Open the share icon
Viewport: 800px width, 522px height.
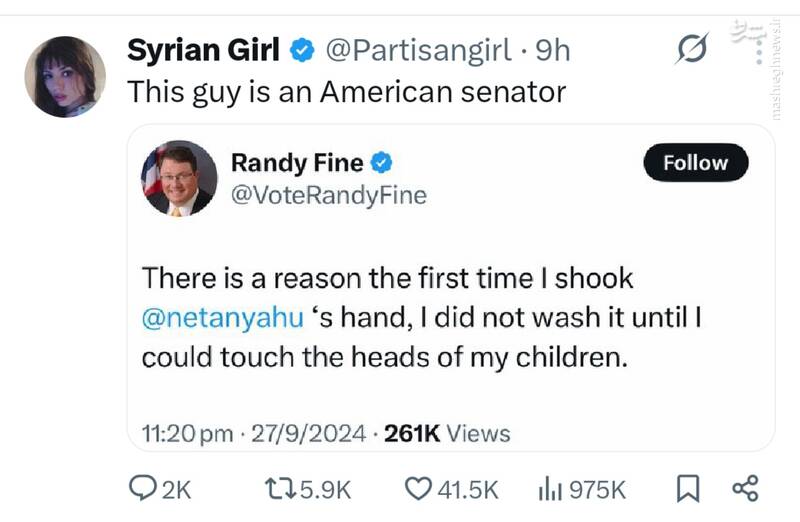coord(746,488)
